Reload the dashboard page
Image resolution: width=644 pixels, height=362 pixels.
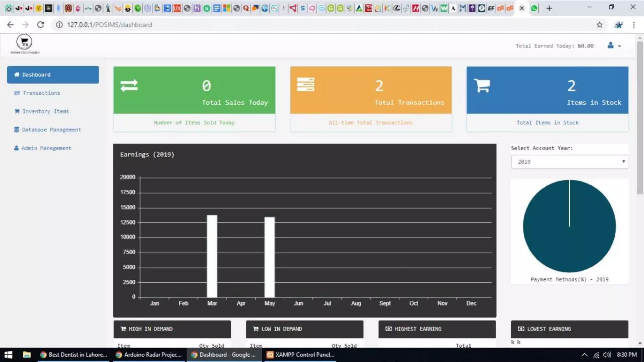coord(40,25)
